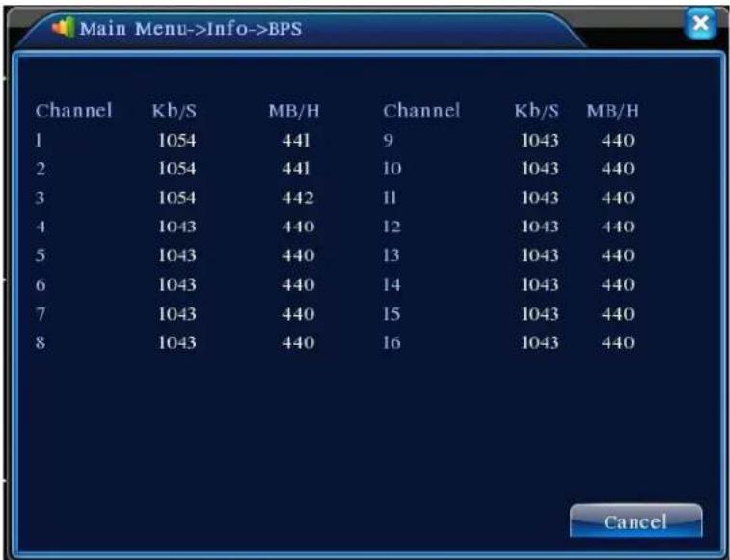This screenshot has width=730, height=560.
Task: Select channel 12 row number
Action: tap(392, 227)
